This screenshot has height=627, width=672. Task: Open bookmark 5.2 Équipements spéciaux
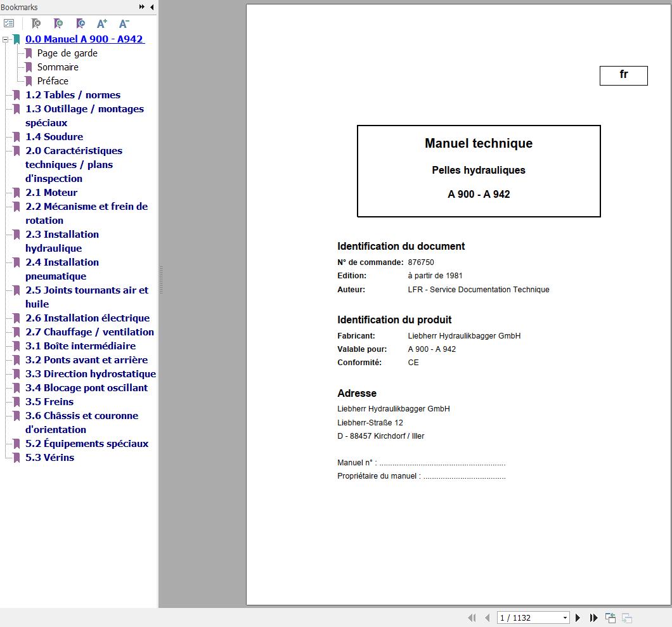[x=87, y=444]
